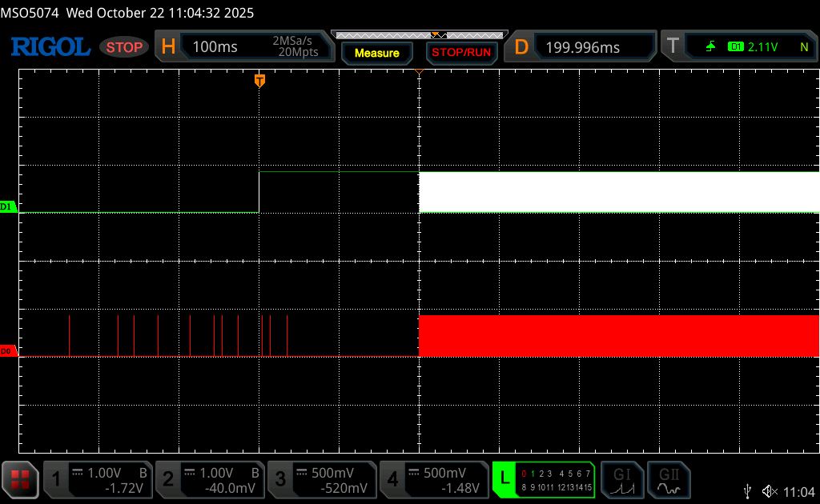The height and width of the screenshot is (504, 820).
Task: Click the D1 channel label on left edge
Action: (x=7, y=207)
